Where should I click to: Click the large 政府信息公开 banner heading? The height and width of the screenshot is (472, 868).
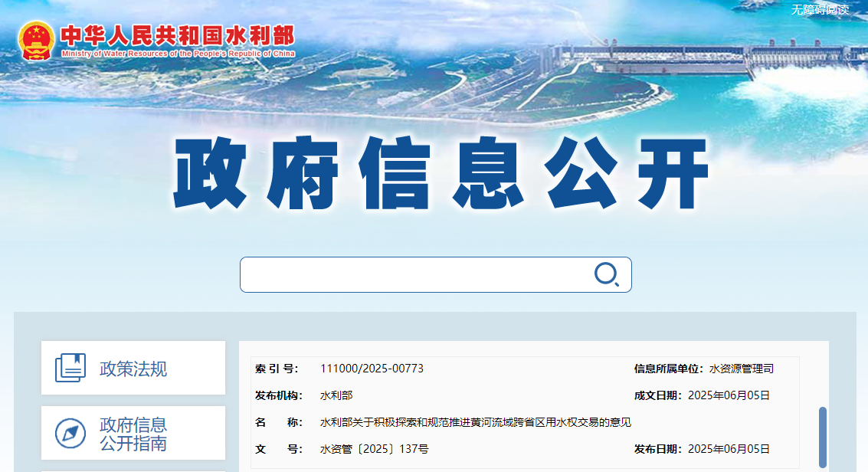pyautogui.click(x=441, y=175)
